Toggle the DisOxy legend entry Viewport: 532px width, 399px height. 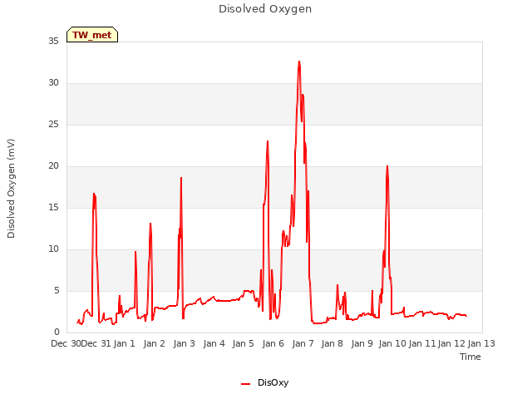(264, 382)
